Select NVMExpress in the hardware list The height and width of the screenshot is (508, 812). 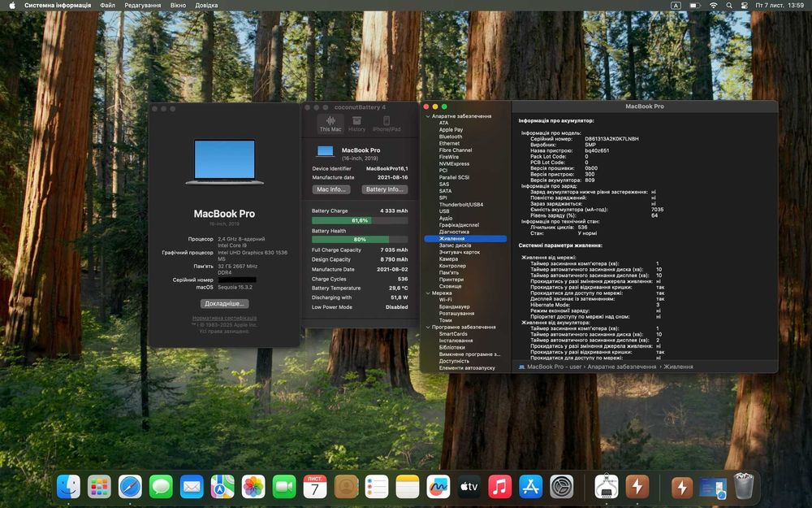(454, 164)
